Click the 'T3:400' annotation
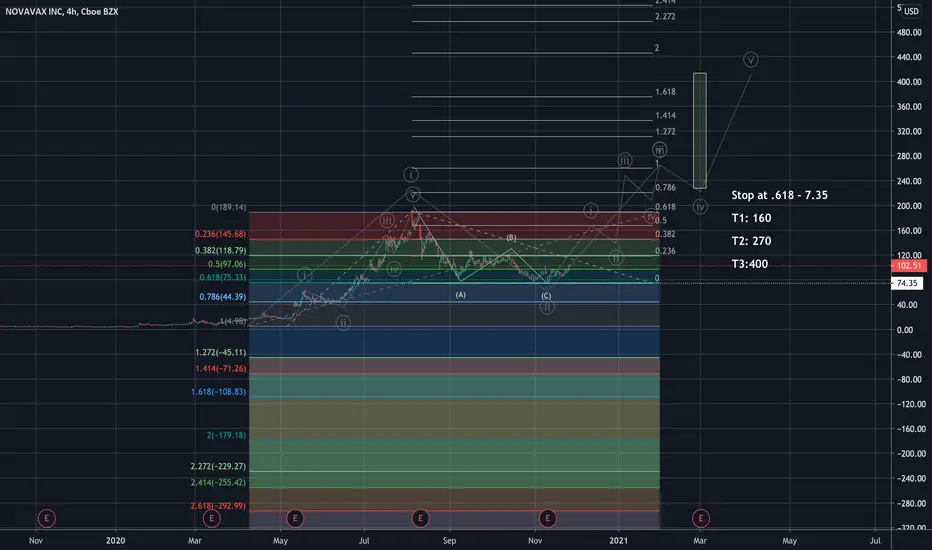Screen dimensions: 932x550 coord(750,264)
